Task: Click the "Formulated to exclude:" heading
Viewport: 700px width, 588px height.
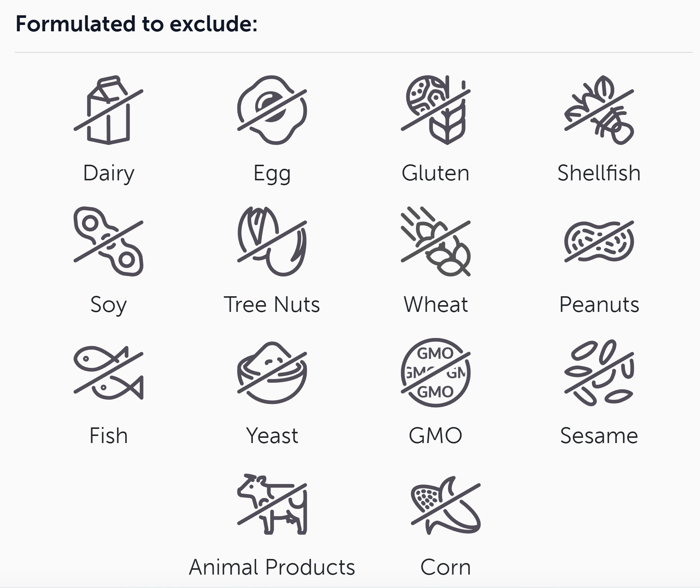Action: (x=136, y=24)
